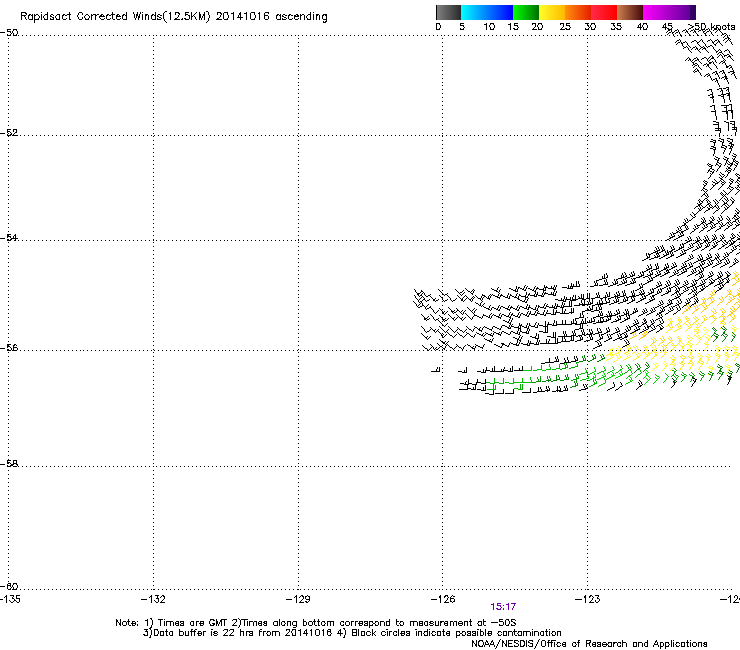Click the '-135' longitude axis label

[9, 599]
